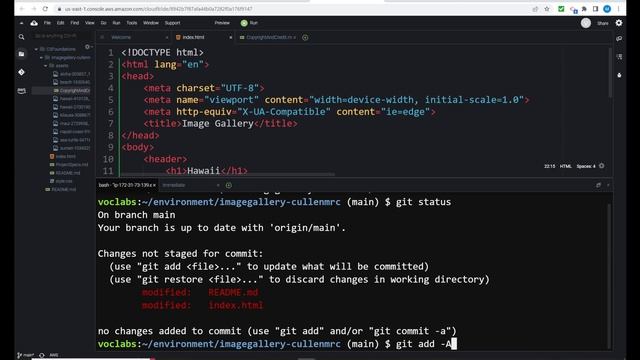The height and width of the screenshot is (360, 640).
Task: Click the user avatar next to Share
Action: [586, 23]
